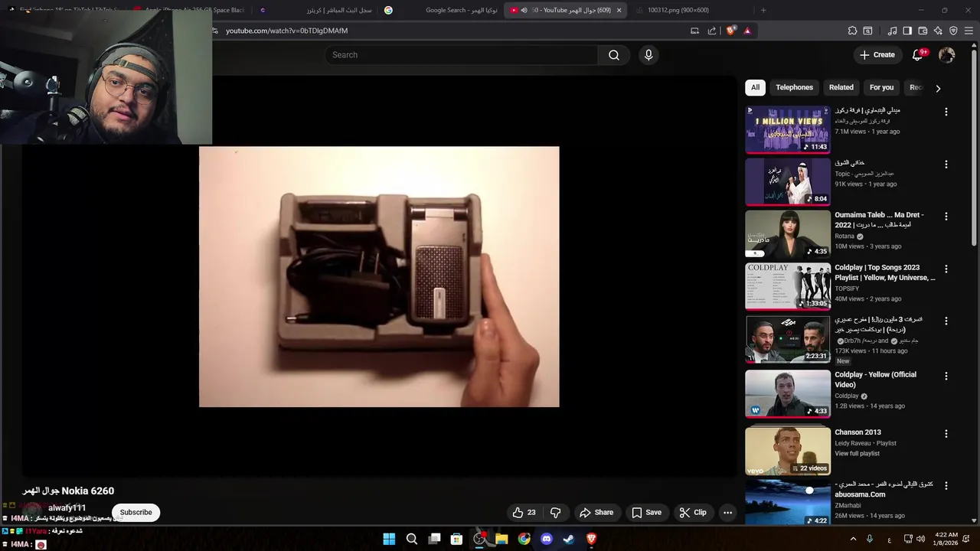Viewport: 980px width, 551px height.
Task: Select the Related filter chip
Action: [x=841, y=87]
